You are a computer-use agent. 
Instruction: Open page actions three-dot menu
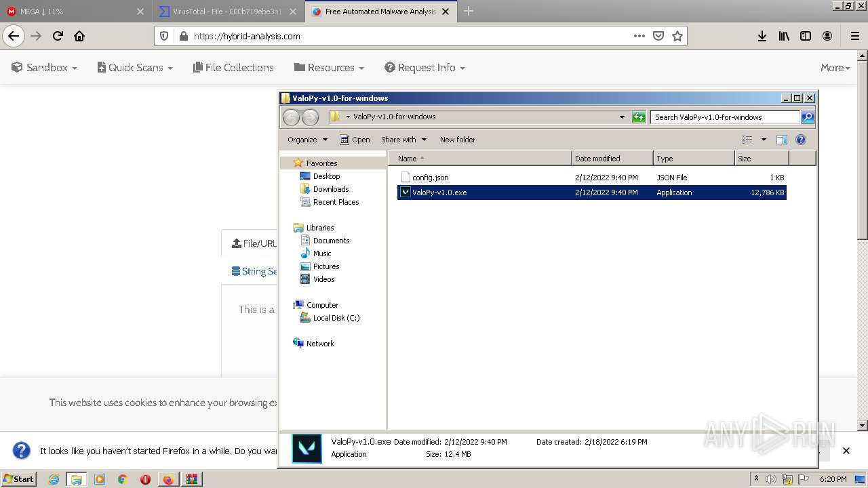coord(639,37)
